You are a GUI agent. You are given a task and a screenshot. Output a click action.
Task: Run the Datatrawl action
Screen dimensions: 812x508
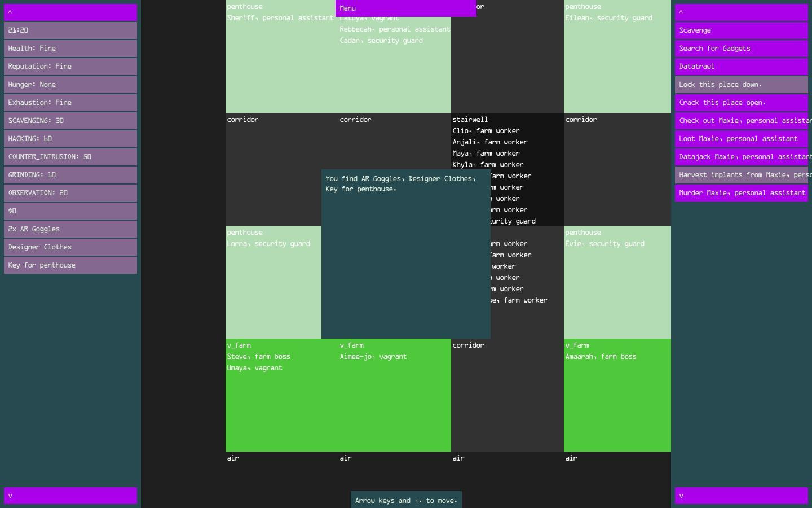pos(742,67)
